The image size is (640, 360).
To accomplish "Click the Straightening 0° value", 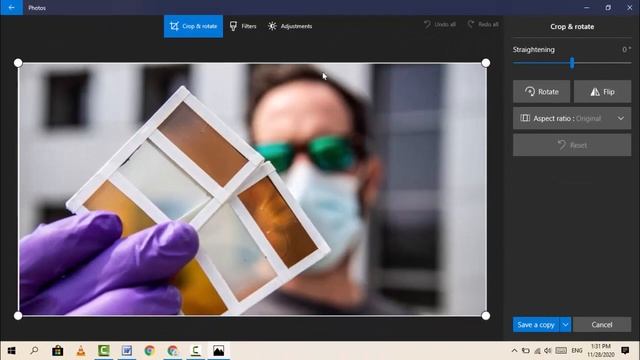I will coord(626,49).
